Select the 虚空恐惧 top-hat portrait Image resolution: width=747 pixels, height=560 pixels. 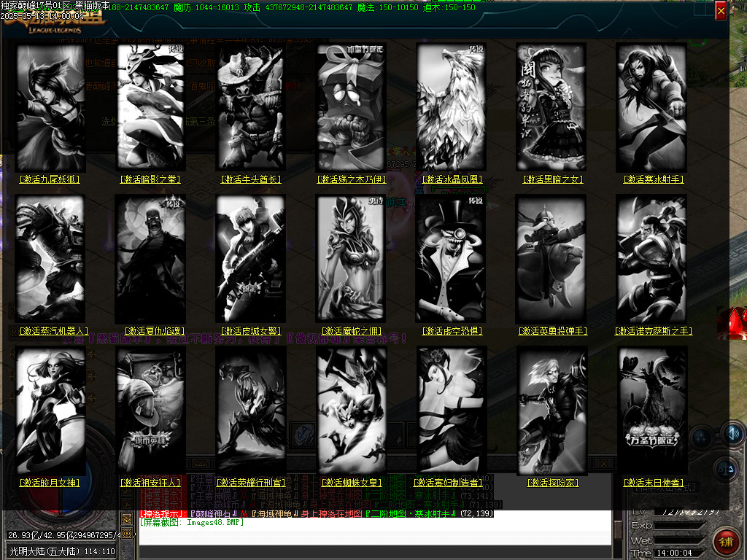[451, 258]
